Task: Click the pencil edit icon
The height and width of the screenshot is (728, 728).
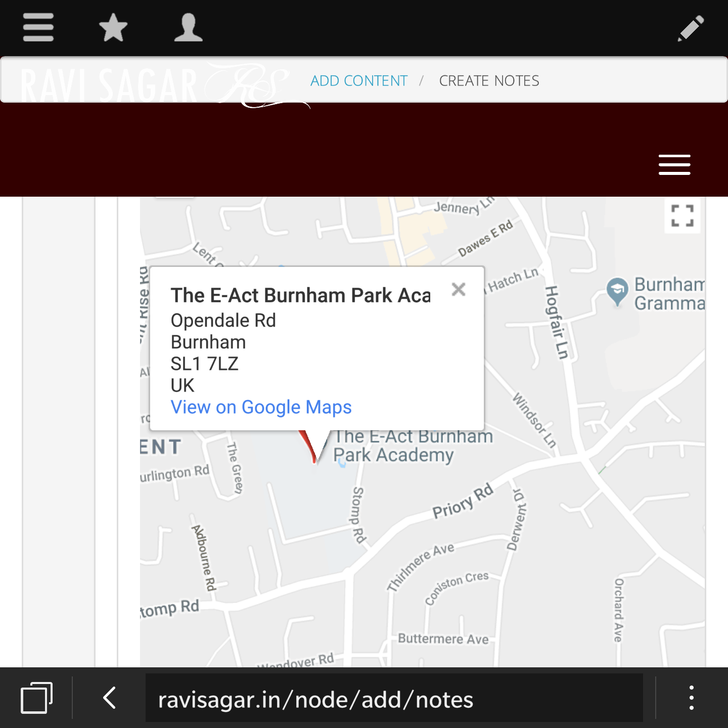Action: (691, 28)
